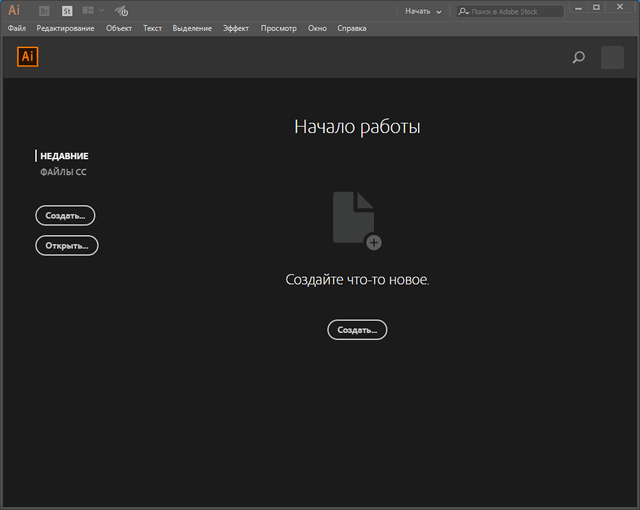Open arrange documents dropdown arrow

click(101, 11)
